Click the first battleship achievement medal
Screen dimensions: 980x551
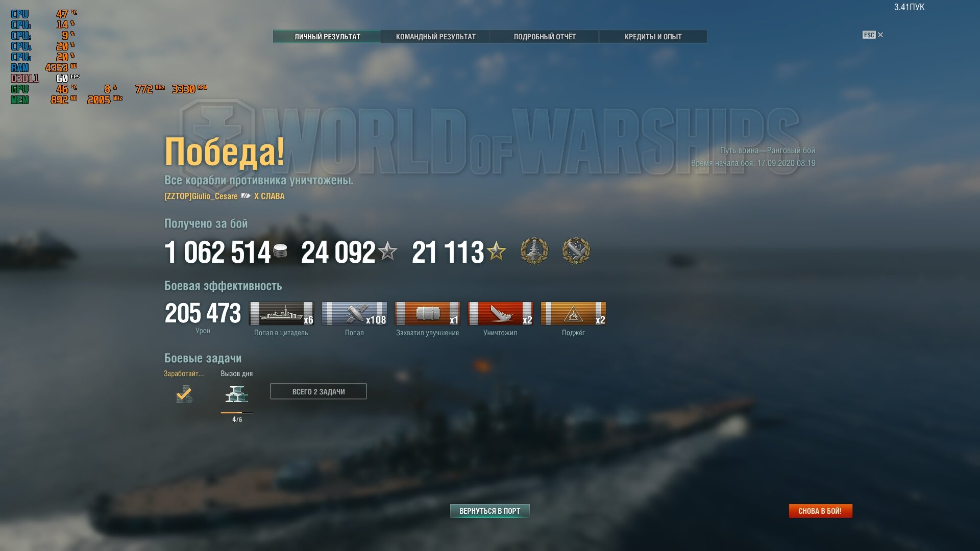coord(534,251)
